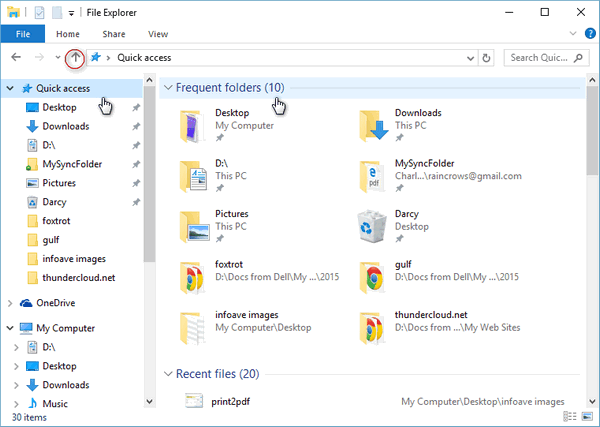Screen dimensions: 600x427
Task: Click 'My Computer\Desktop\infoave images' path text
Action: tap(483, 401)
